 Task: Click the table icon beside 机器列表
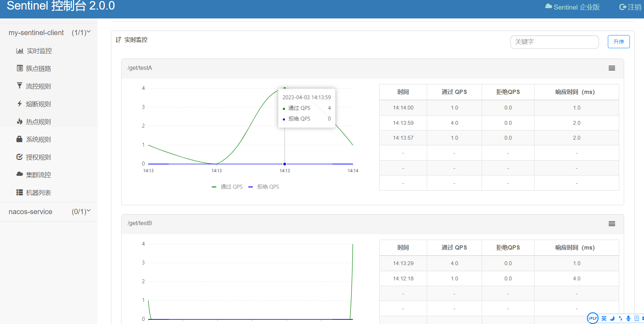tap(19, 192)
